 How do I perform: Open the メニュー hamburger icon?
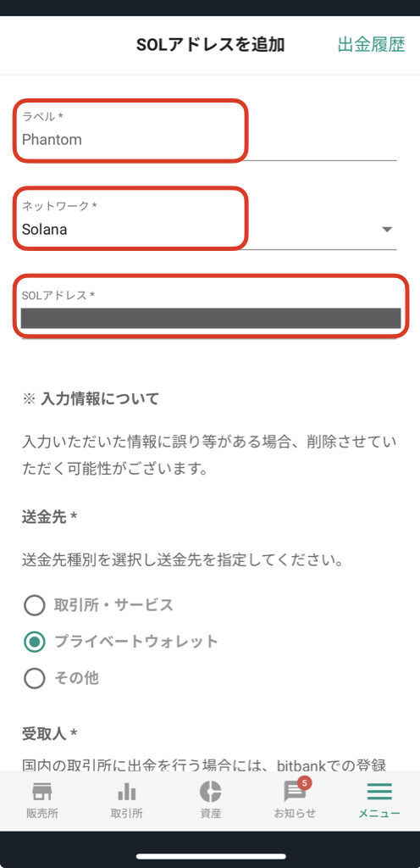[379, 792]
